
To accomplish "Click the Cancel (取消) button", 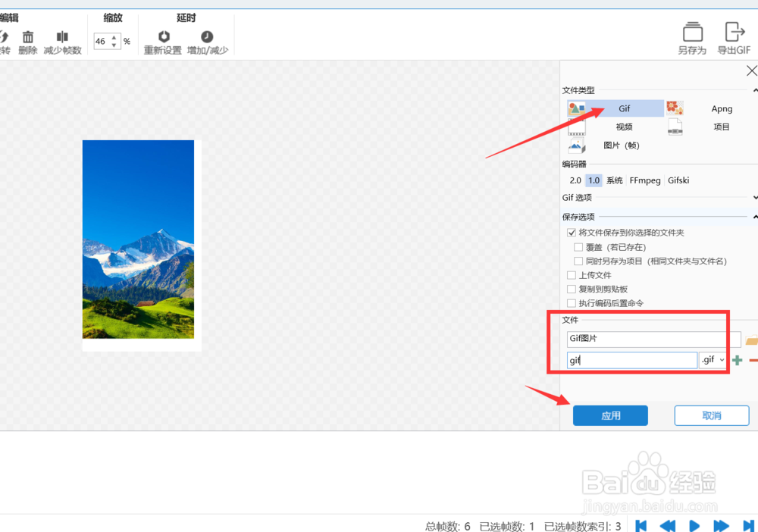I will pyautogui.click(x=712, y=415).
